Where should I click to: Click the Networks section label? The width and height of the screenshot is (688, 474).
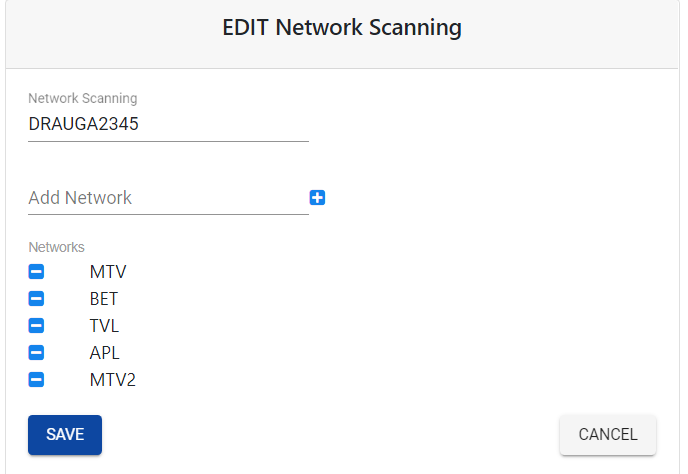pyautogui.click(x=56, y=247)
